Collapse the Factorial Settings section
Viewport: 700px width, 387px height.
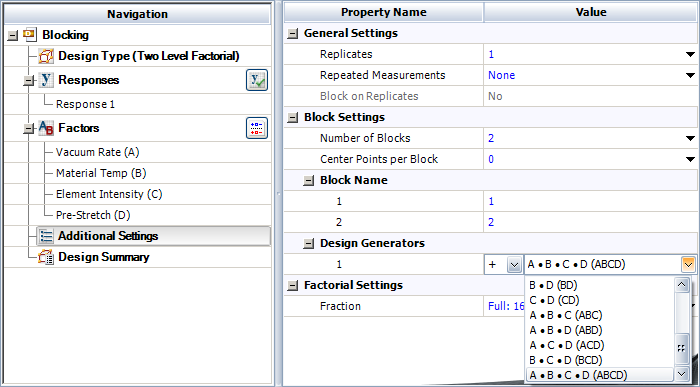click(x=292, y=286)
